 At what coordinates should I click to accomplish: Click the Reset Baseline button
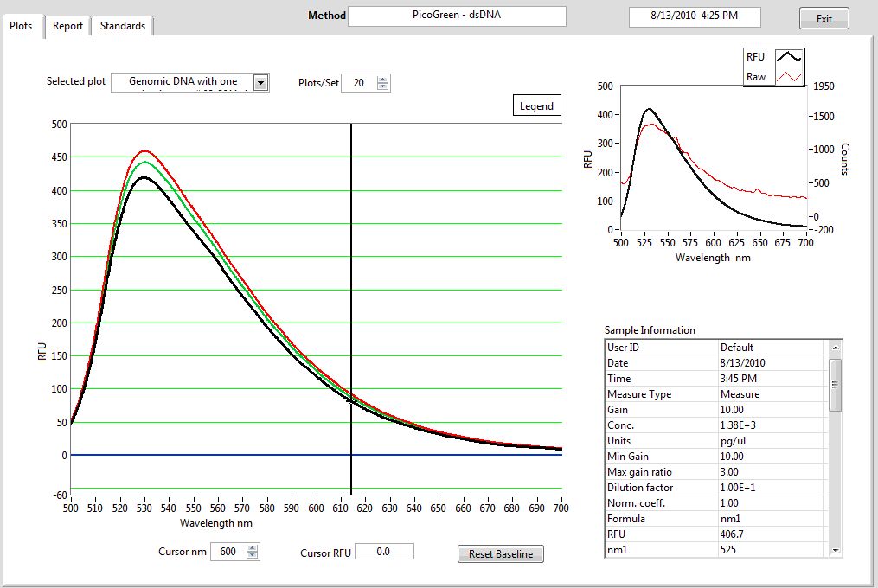coord(501,553)
